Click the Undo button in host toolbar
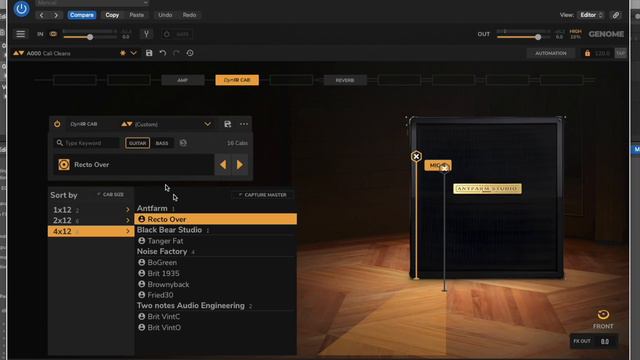This screenshot has height=360, width=640. pyautogui.click(x=165, y=15)
